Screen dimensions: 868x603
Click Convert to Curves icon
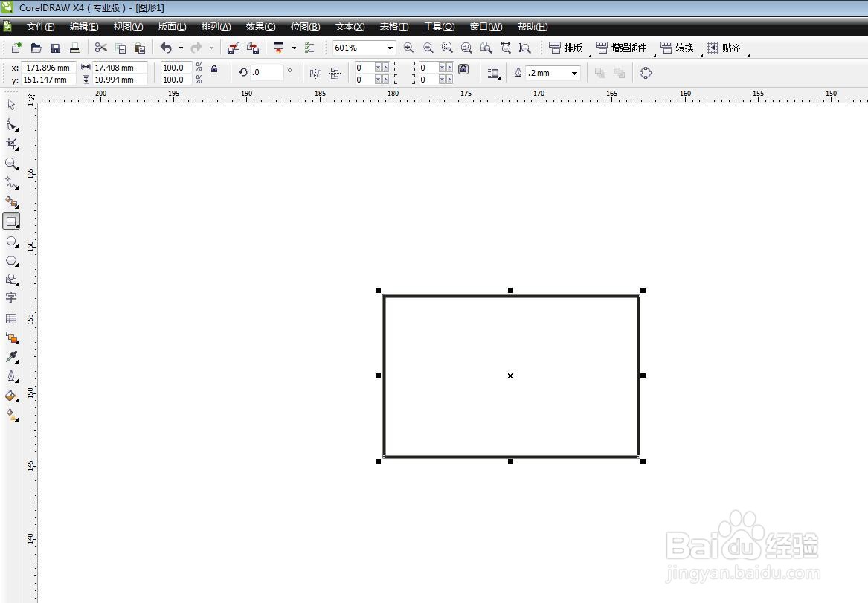click(646, 73)
